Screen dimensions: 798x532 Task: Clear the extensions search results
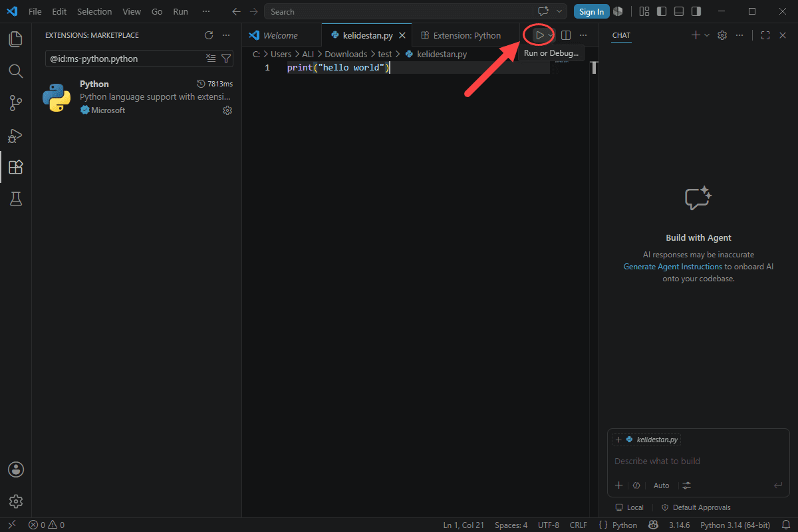211,59
